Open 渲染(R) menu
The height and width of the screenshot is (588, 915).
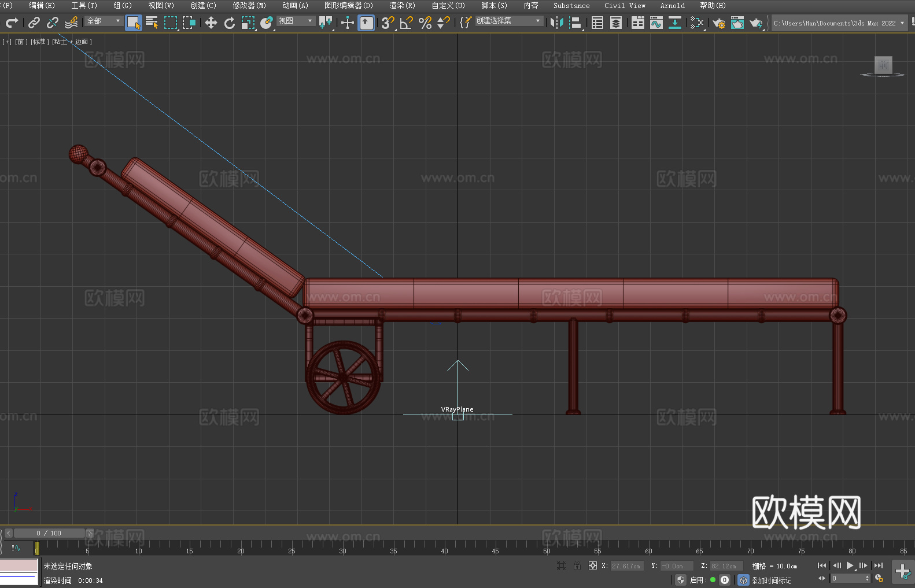402,5
